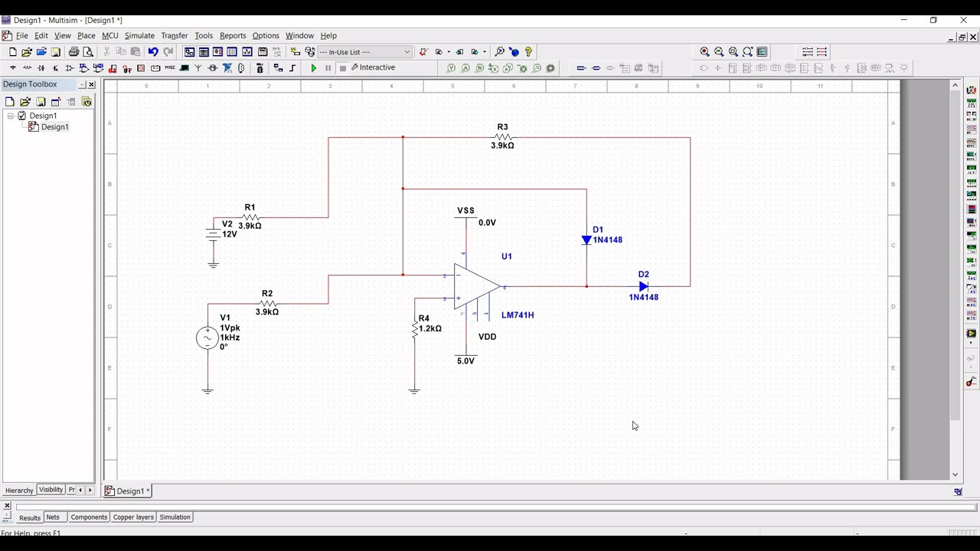The width and height of the screenshot is (980, 551).
Task: Switch to the Nets tab
Action: click(53, 517)
